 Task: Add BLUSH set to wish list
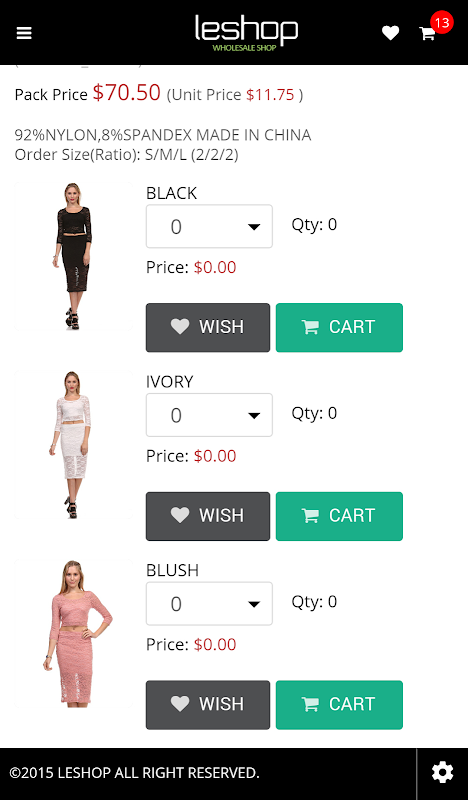208,705
